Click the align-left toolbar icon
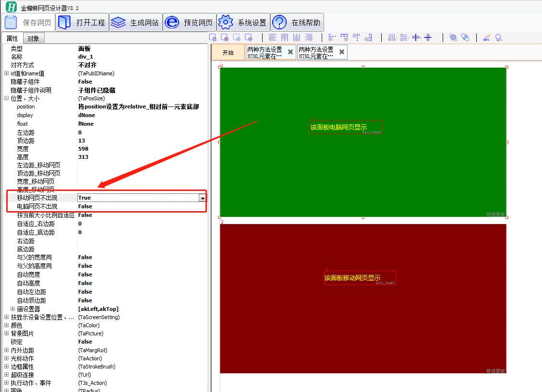This screenshot has height=392, width=542. (273, 37)
